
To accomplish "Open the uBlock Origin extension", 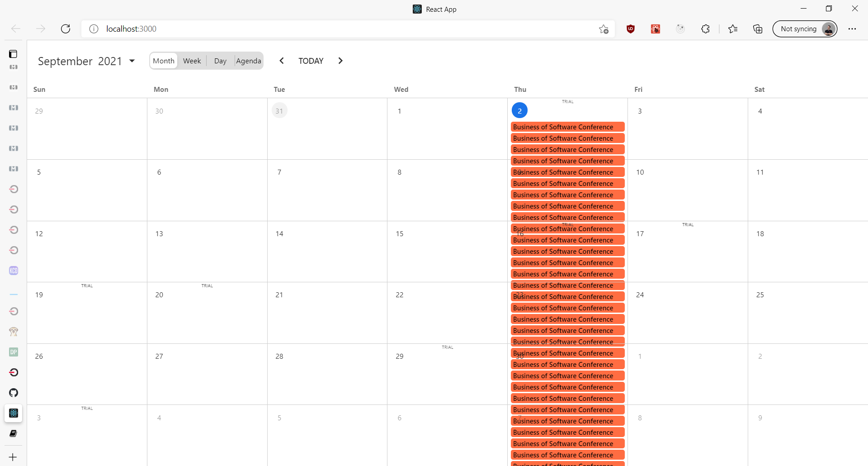I will [x=631, y=29].
